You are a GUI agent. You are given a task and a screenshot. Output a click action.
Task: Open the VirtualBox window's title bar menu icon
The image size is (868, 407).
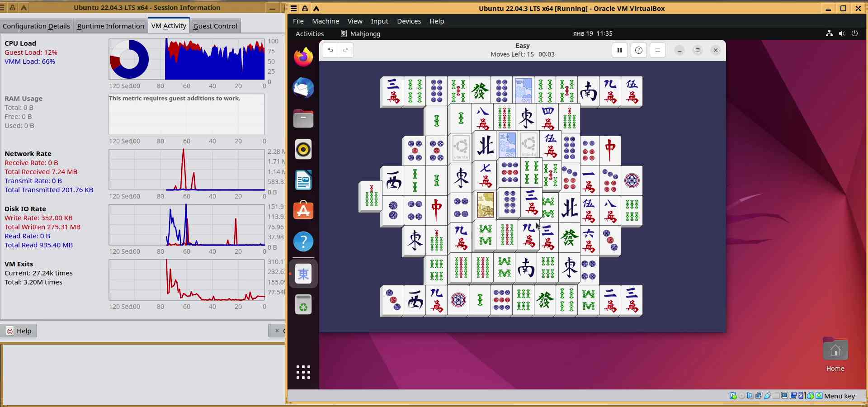pyautogui.click(x=294, y=8)
